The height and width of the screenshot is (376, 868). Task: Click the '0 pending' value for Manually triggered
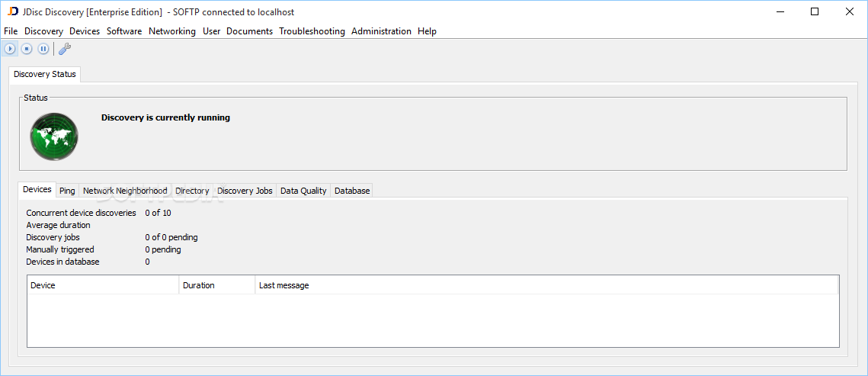[x=163, y=249]
